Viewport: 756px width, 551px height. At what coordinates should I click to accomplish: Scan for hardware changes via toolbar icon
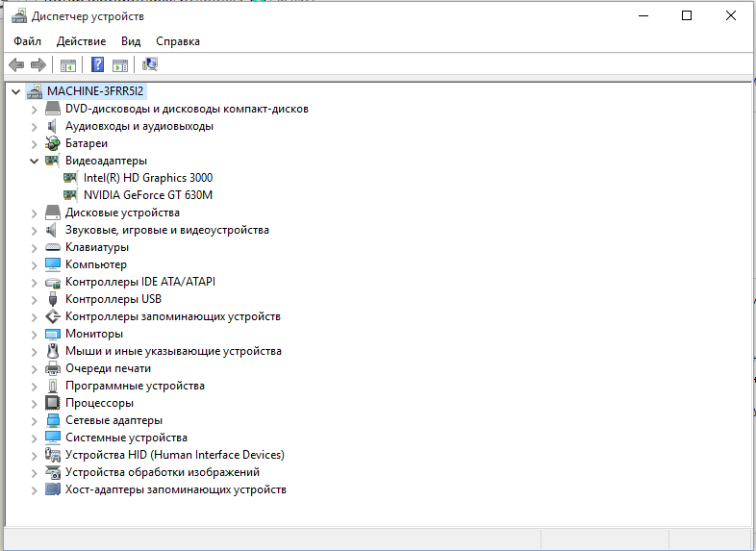(x=150, y=64)
